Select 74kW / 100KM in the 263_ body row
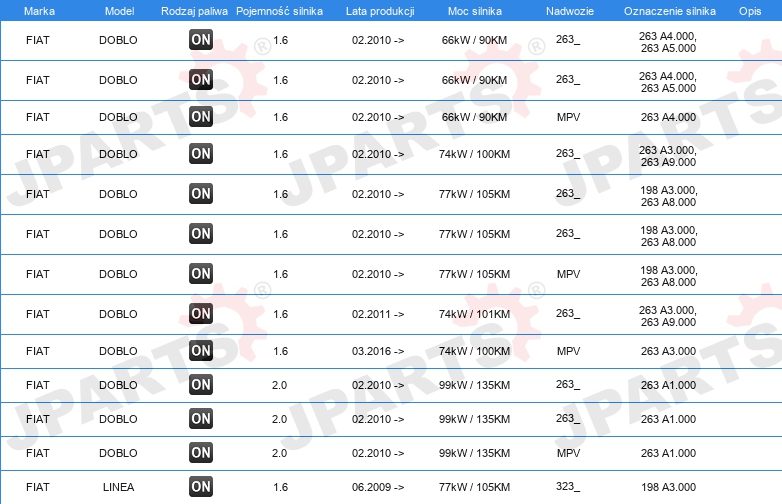782x504 pixels. [x=474, y=154]
